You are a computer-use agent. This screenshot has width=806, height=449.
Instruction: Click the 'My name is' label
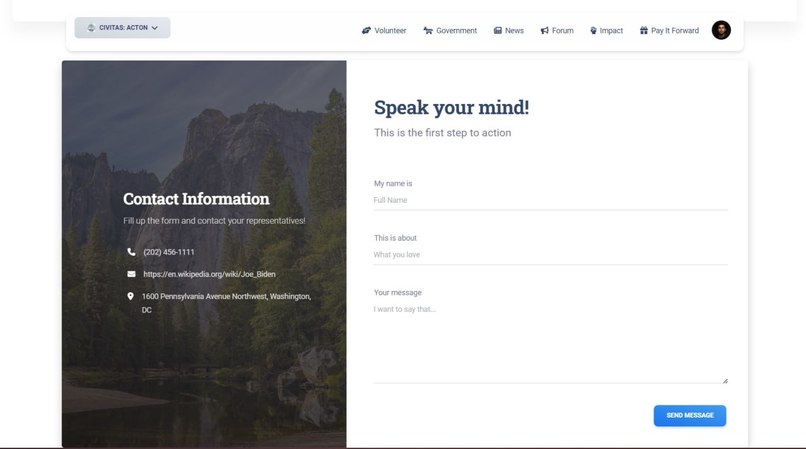[393, 184]
